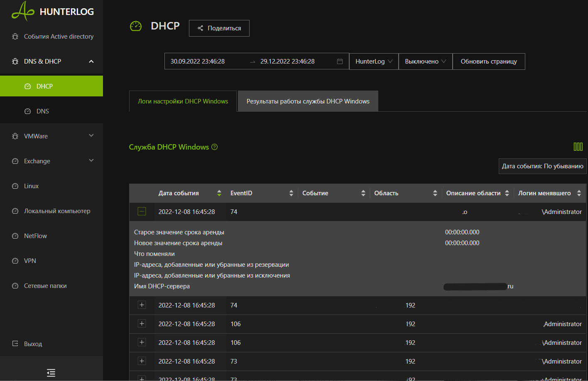Expand the Exchange sidebar section
Image resolution: width=588 pixels, height=381 pixels.
point(91,160)
